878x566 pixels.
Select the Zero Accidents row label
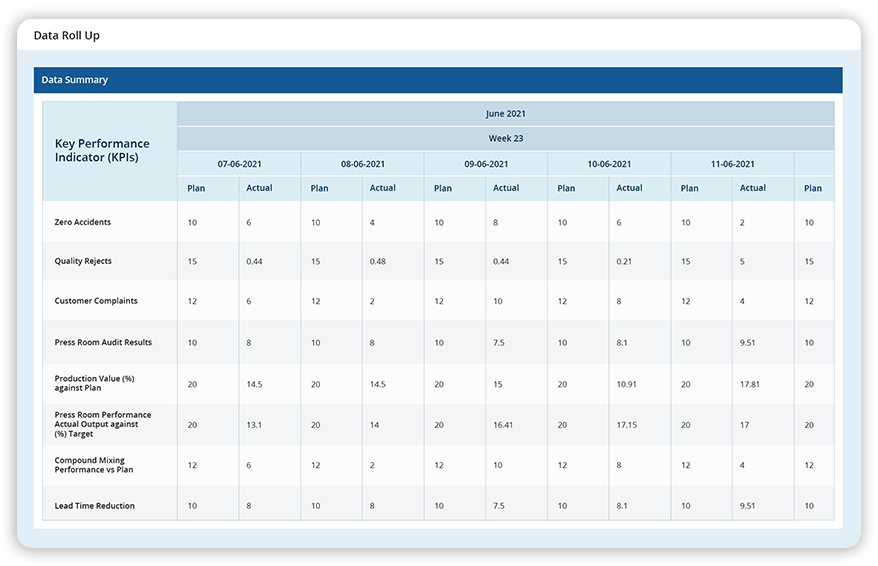click(83, 222)
